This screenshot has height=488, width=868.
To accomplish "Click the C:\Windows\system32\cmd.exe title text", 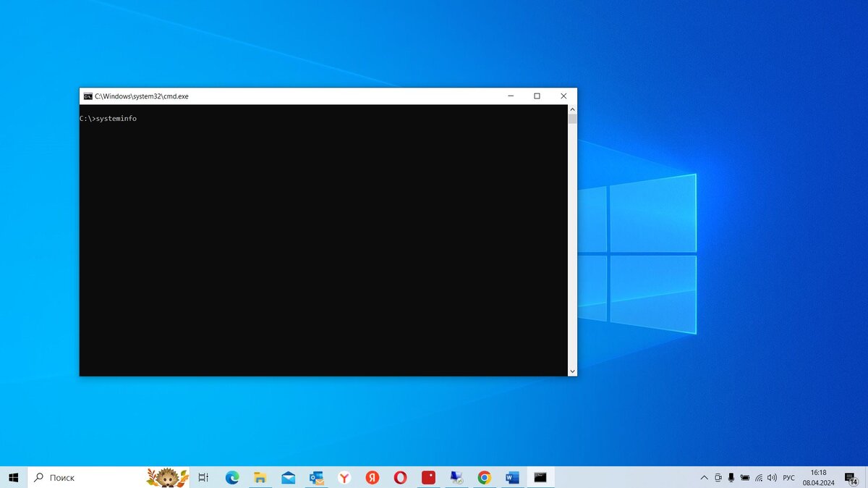I will click(x=141, y=96).
